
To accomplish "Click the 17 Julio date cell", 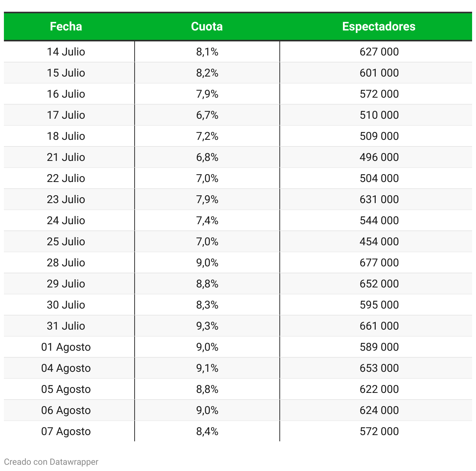I will (66, 115).
